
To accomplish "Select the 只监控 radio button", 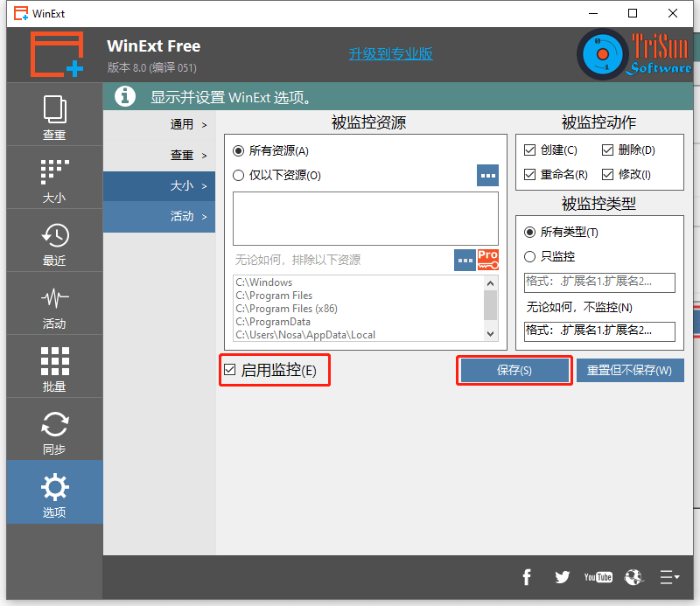I will coord(529,256).
